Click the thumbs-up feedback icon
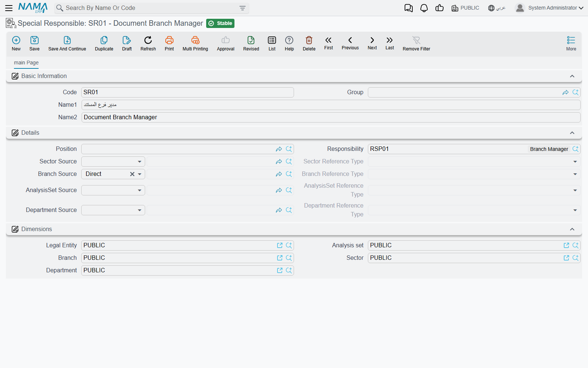This screenshot has height=368, width=588. [x=440, y=8]
